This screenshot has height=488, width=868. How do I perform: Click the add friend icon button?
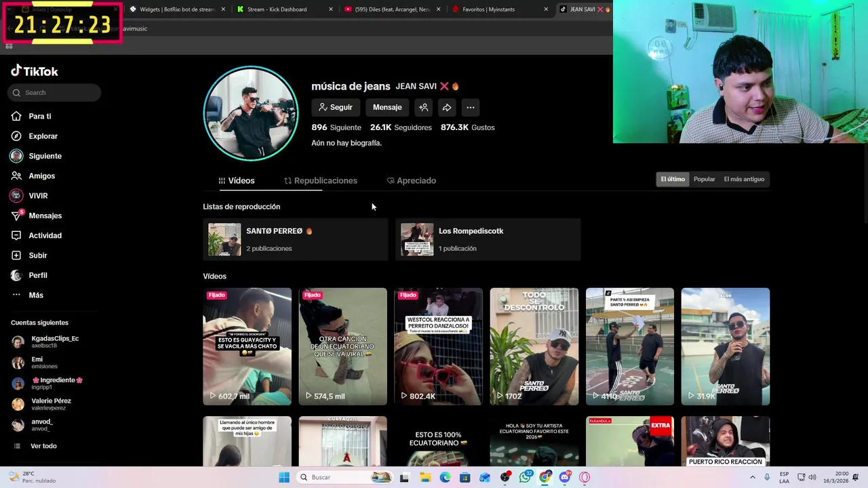point(423,107)
